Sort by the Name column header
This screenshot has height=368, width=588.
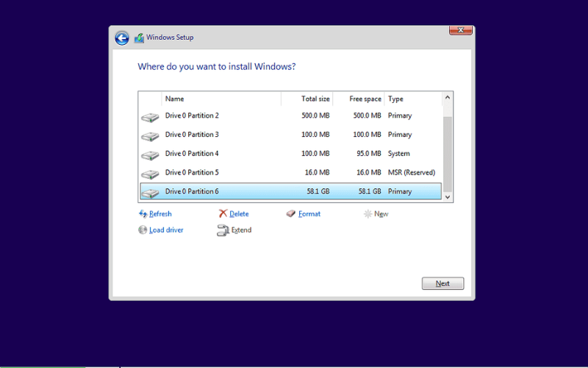(x=221, y=99)
